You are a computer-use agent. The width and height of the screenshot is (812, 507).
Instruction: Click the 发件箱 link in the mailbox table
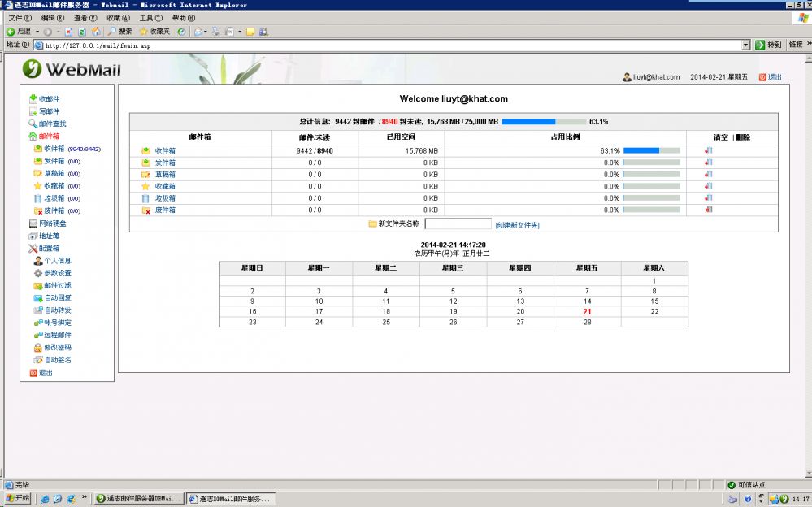(x=165, y=162)
